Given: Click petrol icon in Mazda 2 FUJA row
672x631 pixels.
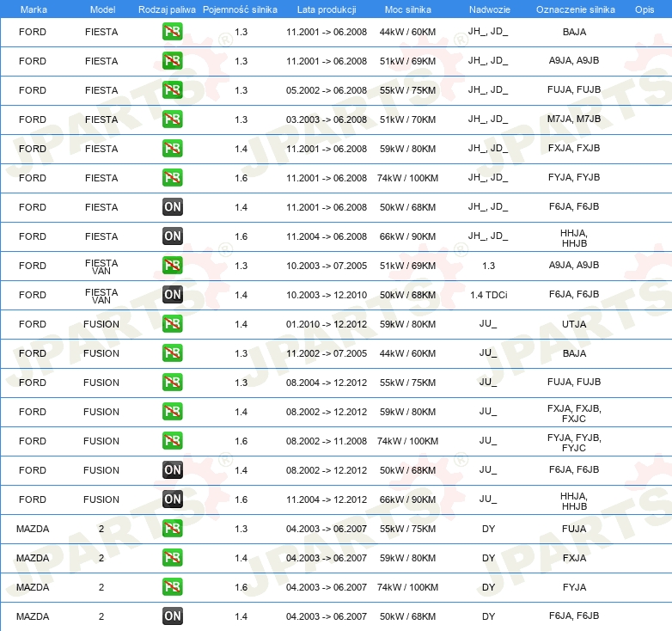Looking at the screenshot, I should pyautogui.click(x=172, y=528).
